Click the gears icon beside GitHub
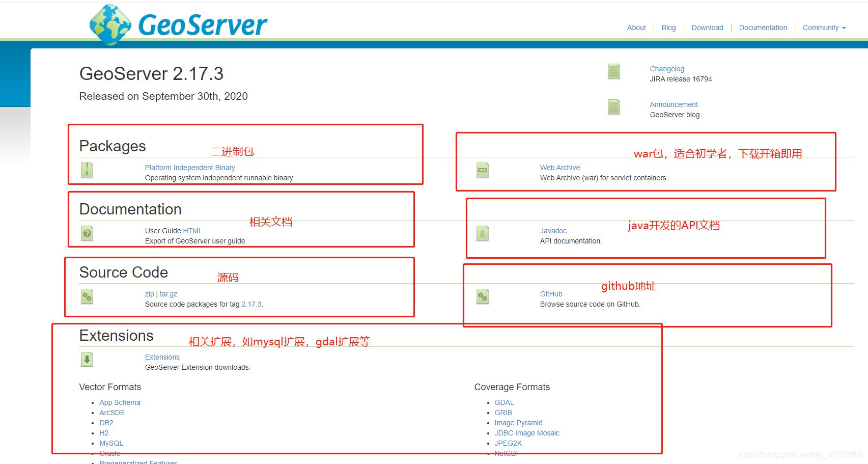This screenshot has width=868, height=464. [482, 296]
